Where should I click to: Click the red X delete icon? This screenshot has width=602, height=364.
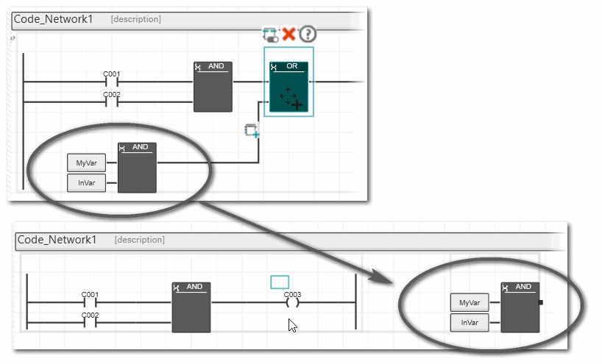click(x=288, y=34)
